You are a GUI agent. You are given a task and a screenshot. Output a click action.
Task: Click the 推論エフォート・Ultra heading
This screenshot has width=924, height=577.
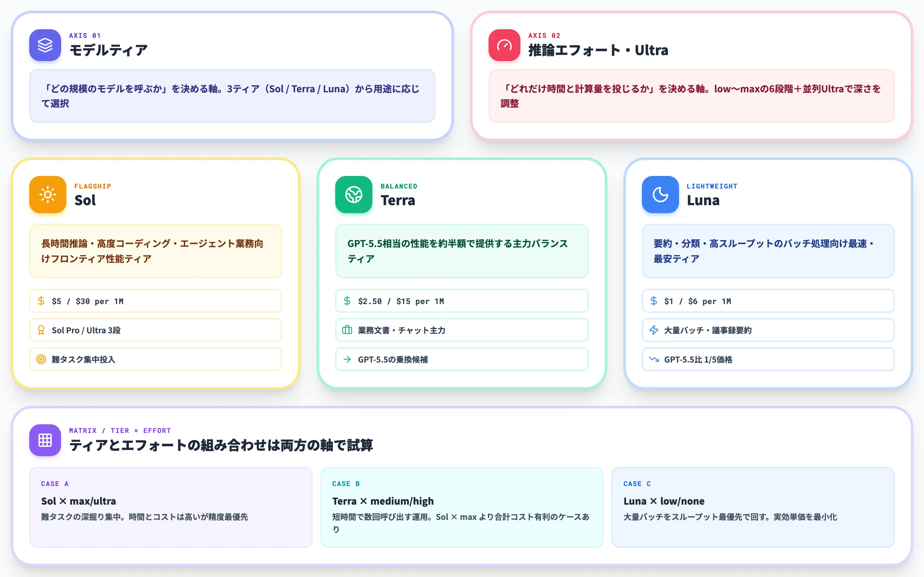pyautogui.click(x=598, y=50)
